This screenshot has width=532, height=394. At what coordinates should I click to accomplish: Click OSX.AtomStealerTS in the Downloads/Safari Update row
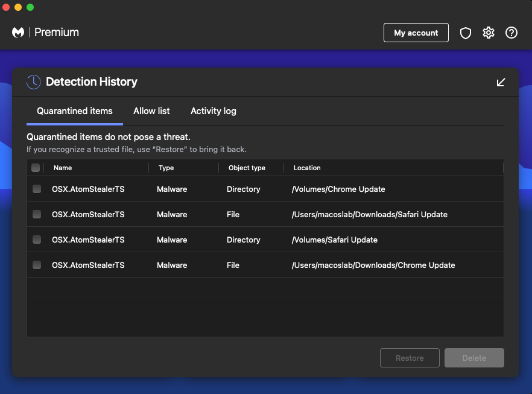[88, 214]
